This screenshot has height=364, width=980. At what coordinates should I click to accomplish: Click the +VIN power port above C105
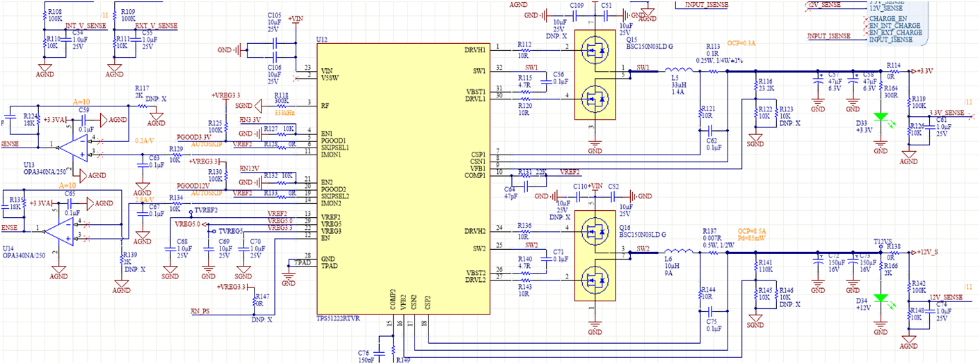point(295,21)
